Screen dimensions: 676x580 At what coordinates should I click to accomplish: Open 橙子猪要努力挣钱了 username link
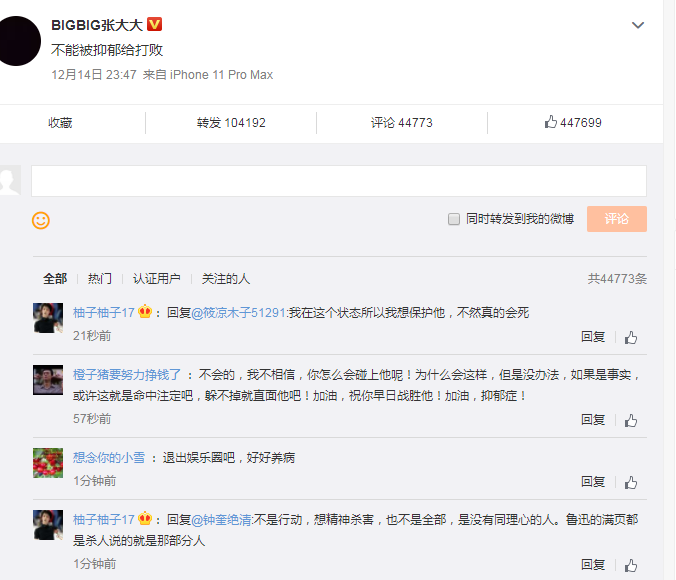pos(127,374)
